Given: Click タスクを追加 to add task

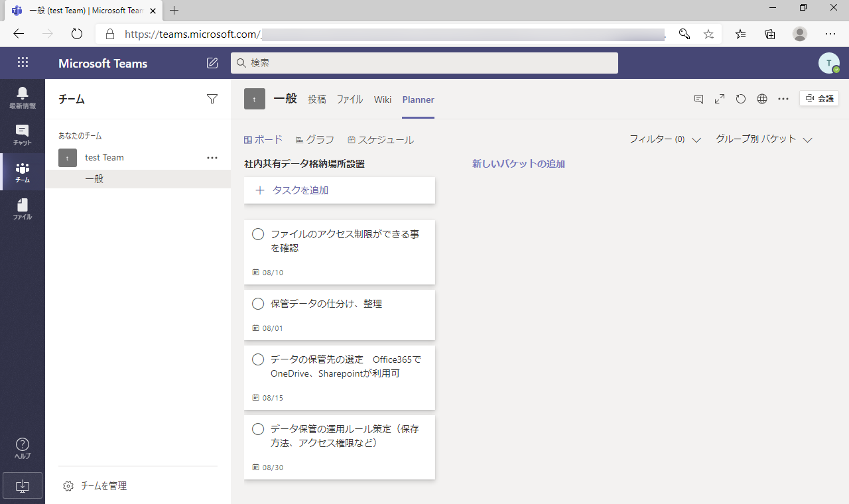Looking at the screenshot, I should [340, 190].
